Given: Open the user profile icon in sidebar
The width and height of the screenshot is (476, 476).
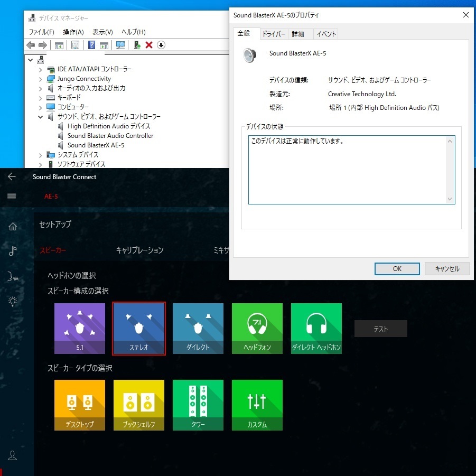Looking at the screenshot, I should click(x=13, y=455).
